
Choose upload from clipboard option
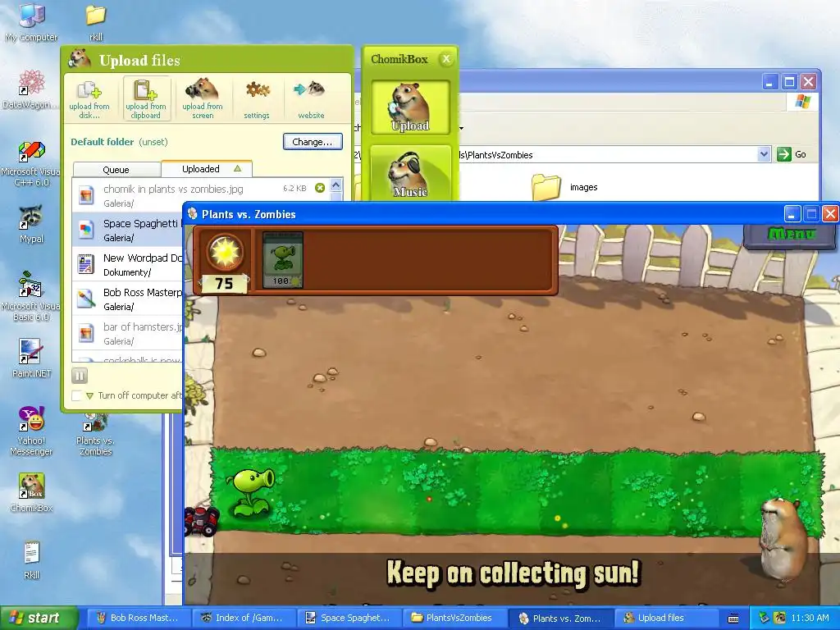pos(146,99)
